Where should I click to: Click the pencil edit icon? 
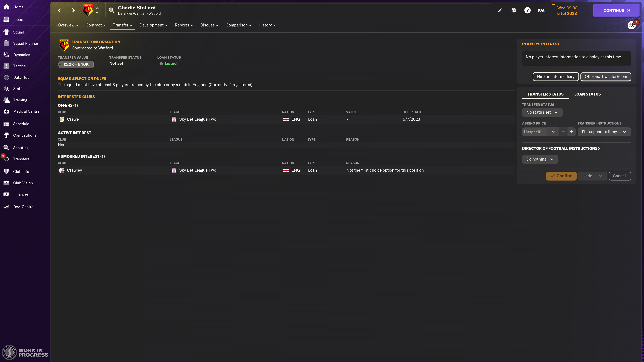[x=500, y=10]
